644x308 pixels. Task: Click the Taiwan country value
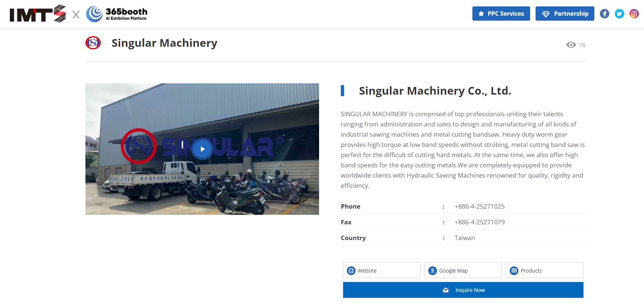pyautogui.click(x=465, y=238)
